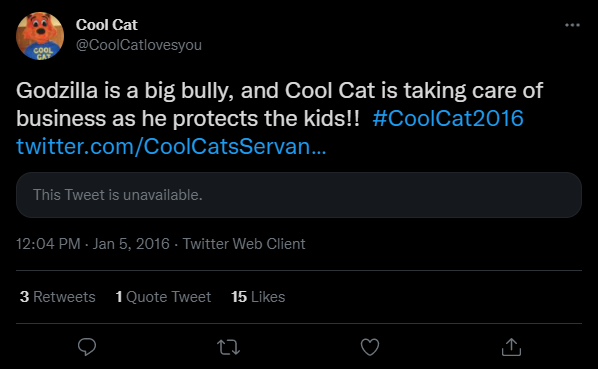598x369 pixels.
Task: Click the Twitter Web Client source label
Action: click(244, 244)
